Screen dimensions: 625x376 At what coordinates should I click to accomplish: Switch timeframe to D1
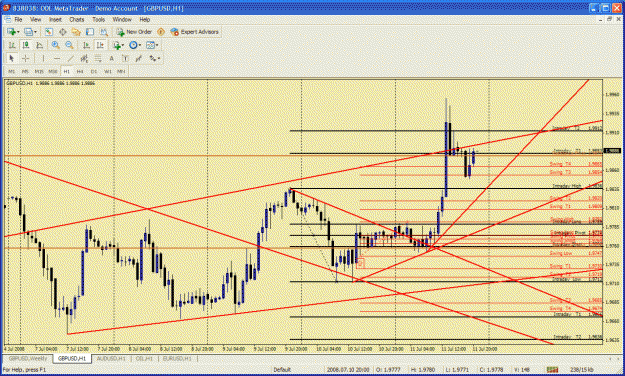pyautogui.click(x=94, y=71)
